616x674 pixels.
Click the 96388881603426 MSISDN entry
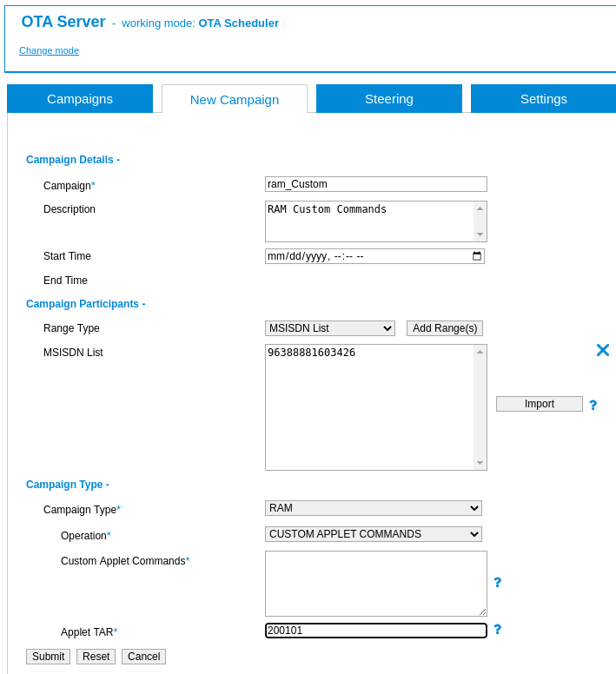pyautogui.click(x=311, y=353)
